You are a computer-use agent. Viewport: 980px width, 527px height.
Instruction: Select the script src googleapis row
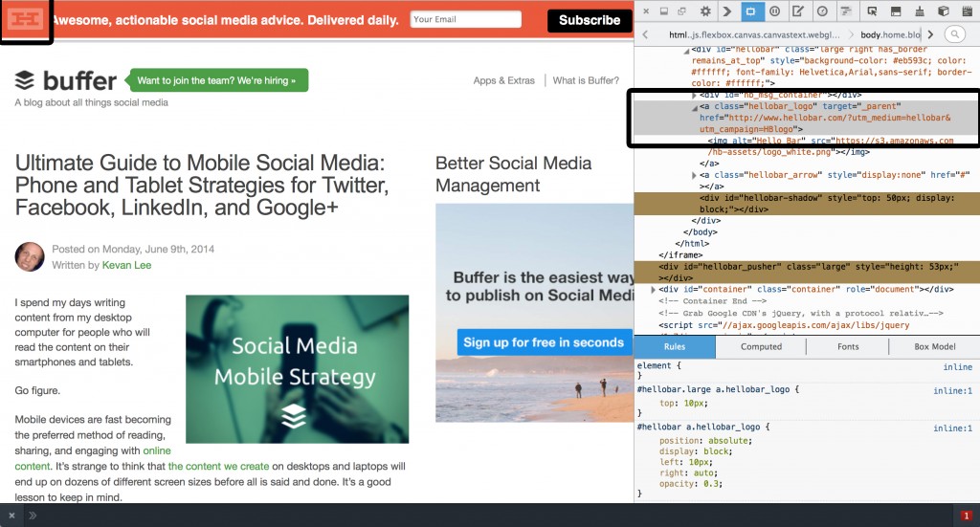pos(784,325)
